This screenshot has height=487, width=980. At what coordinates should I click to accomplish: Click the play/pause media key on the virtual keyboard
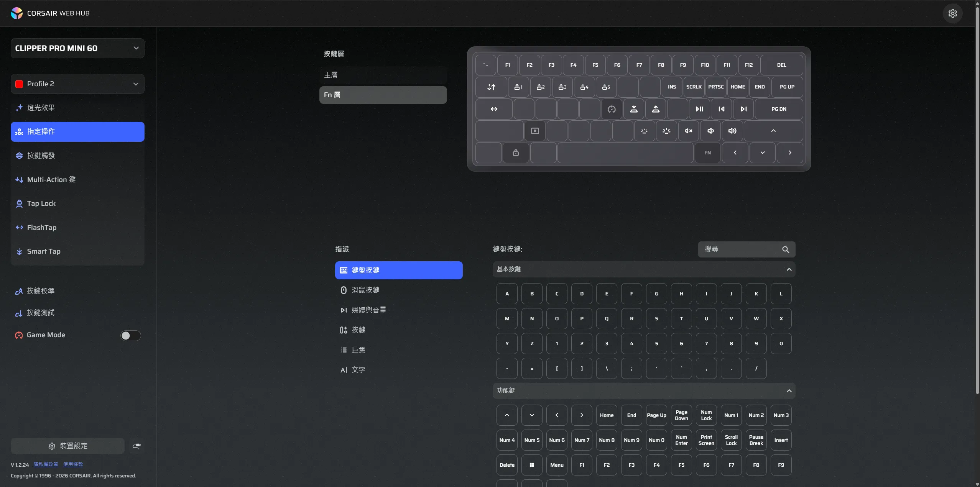(699, 109)
